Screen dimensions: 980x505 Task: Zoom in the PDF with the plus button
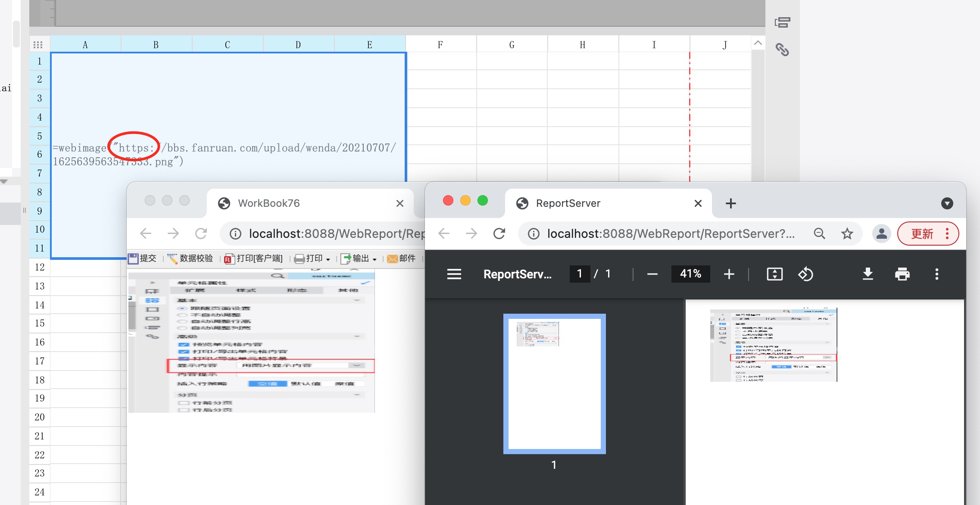click(729, 274)
